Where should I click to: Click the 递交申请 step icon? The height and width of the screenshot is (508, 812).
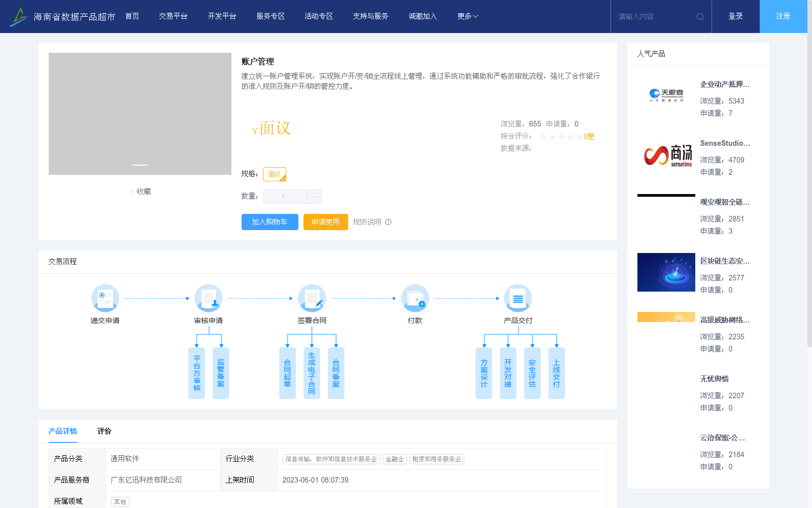click(105, 298)
